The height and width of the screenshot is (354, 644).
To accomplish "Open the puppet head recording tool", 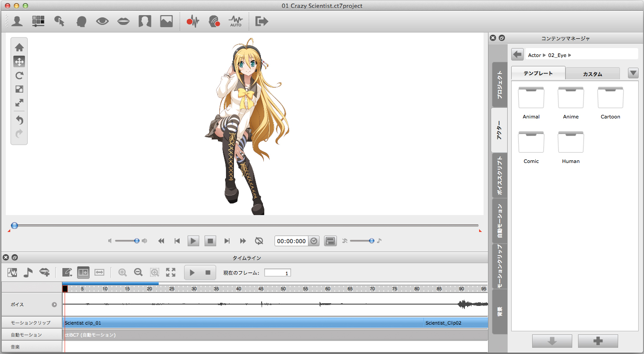I will [x=214, y=21].
